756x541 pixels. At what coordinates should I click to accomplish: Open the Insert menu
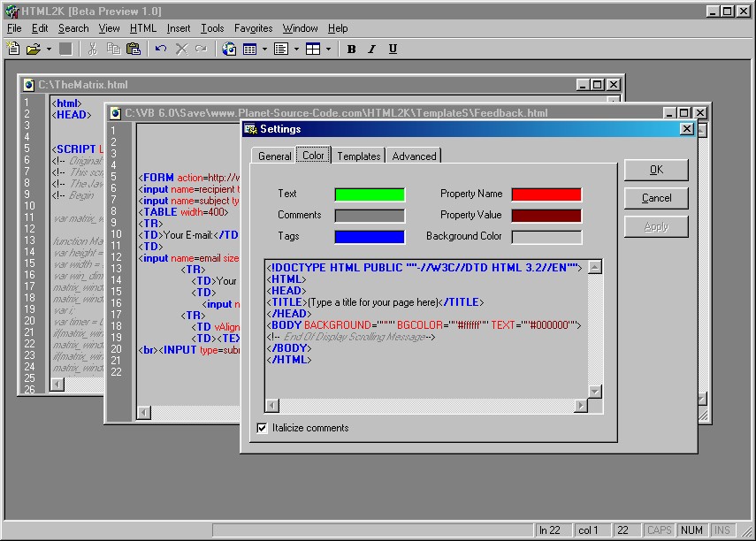click(179, 28)
